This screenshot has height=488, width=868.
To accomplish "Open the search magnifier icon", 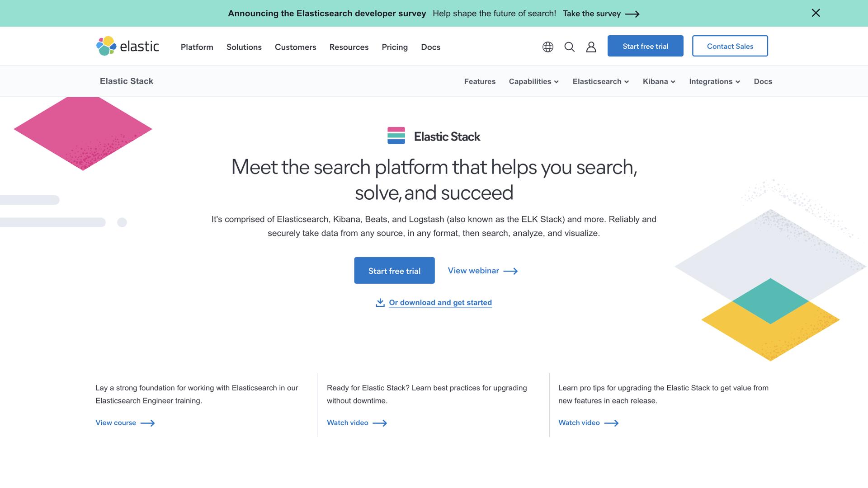I will click(569, 47).
